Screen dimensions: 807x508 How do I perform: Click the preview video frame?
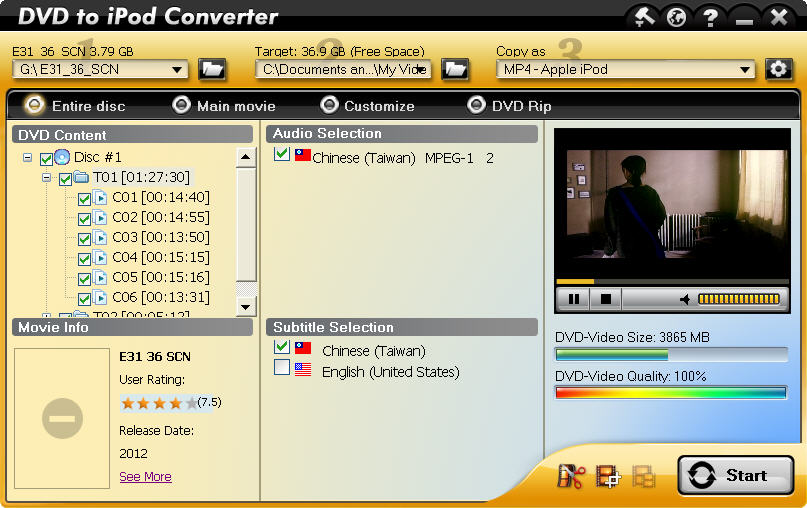[672, 204]
